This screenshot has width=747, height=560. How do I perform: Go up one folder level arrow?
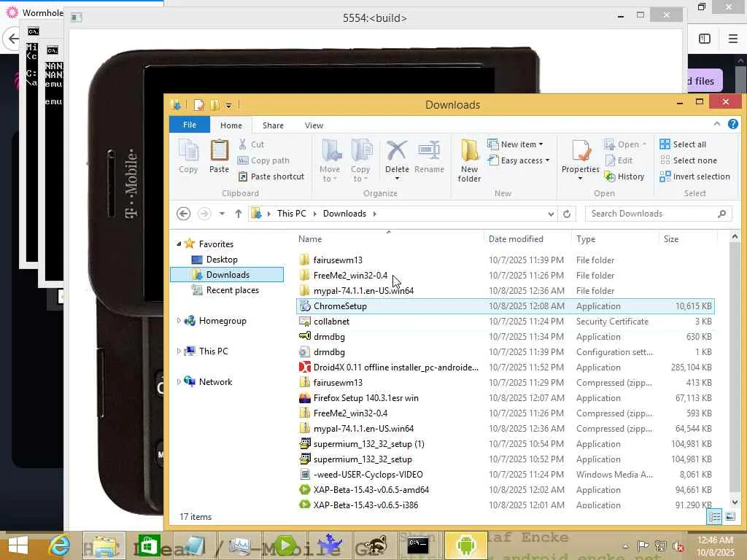tap(239, 214)
